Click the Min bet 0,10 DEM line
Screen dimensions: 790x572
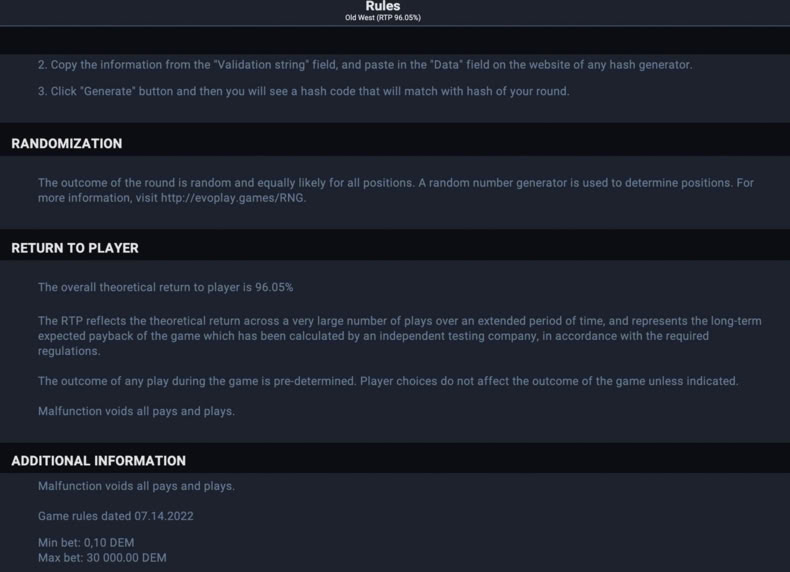point(86,543)
